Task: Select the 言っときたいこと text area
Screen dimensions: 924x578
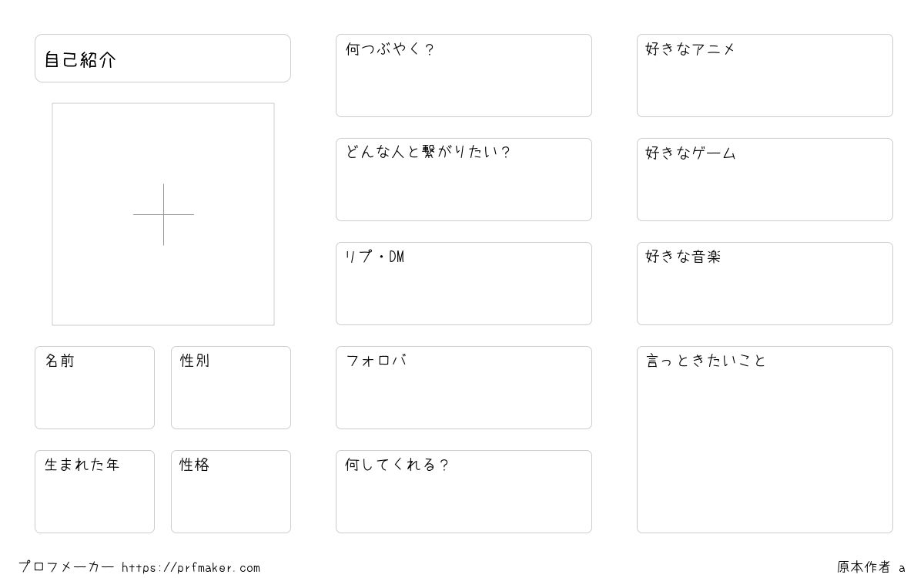Action: pos(765,439)
